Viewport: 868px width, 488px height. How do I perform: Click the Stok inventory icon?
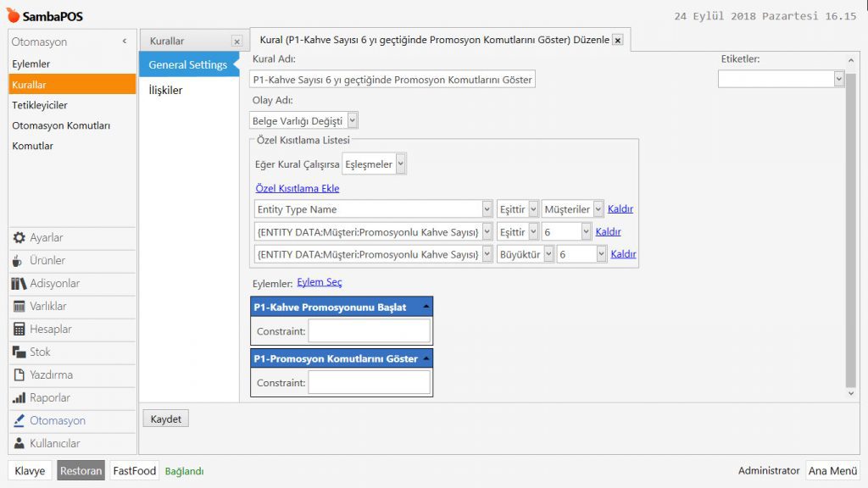[19, 352]
